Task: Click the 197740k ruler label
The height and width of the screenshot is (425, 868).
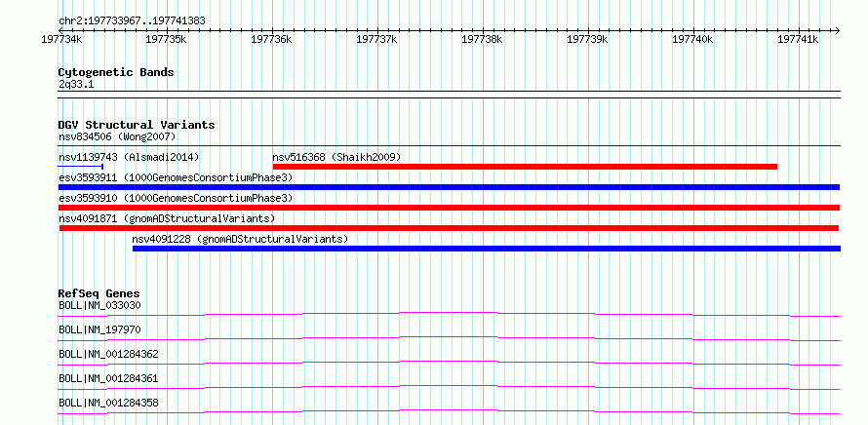Action: [x=692, y=39]
